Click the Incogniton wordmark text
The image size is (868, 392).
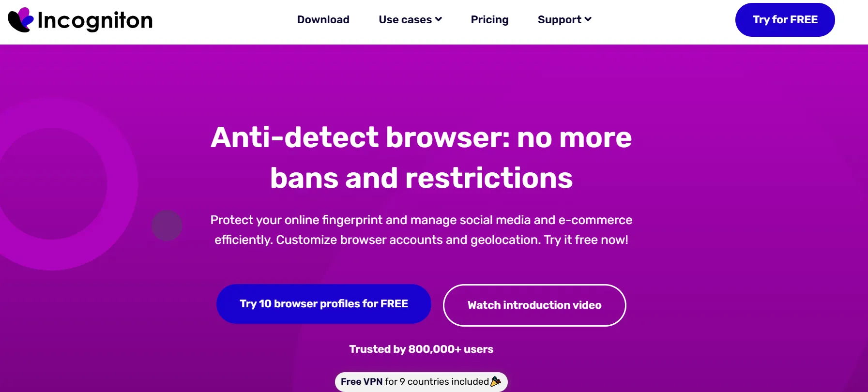pos(95,20)
